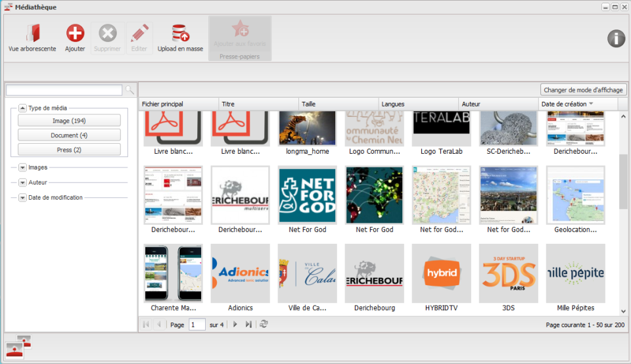Collapse the Type de média section
The height and width of the screenshot is (364, 631).
pos(22,108)
